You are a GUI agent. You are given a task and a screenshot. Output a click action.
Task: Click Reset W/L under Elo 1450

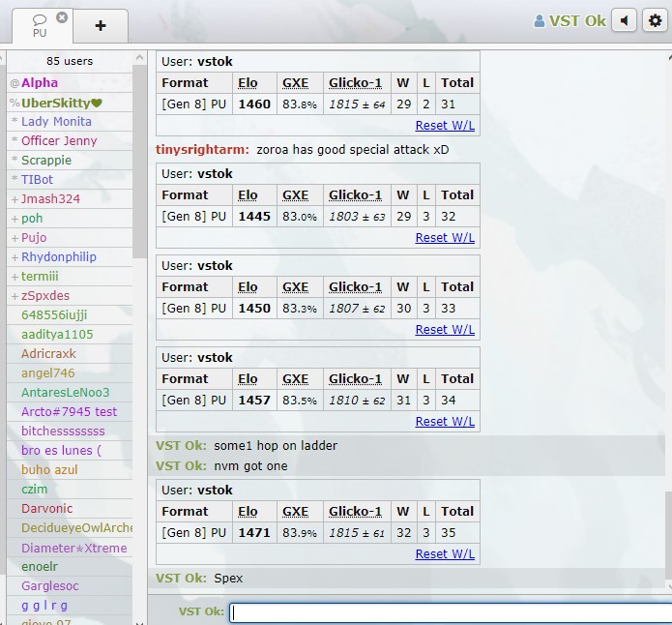click(x=445, y=330)
